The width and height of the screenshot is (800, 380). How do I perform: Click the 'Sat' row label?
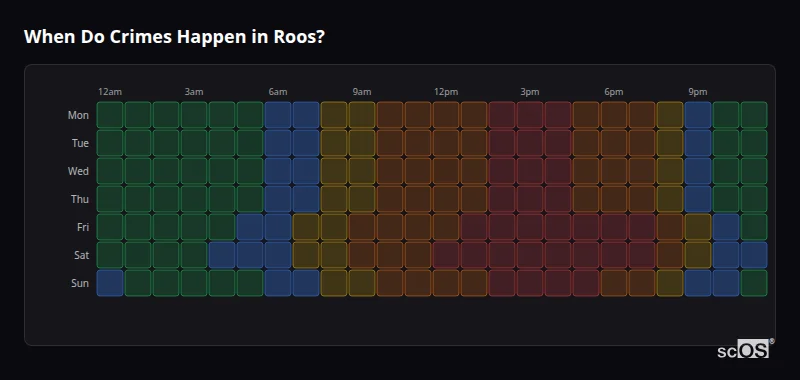pyautogui.click(x=81, y=256)
